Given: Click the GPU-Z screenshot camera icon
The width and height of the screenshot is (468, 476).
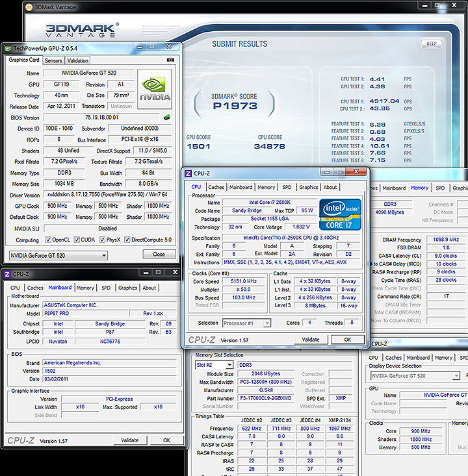Looking at the screenshot, I should tap(170, 60).
